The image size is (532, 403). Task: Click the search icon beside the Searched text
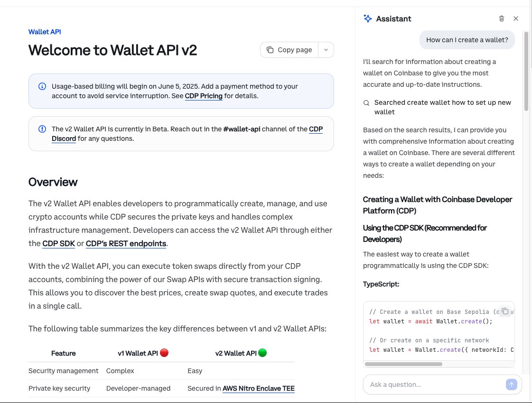click(x=366, y=103)
